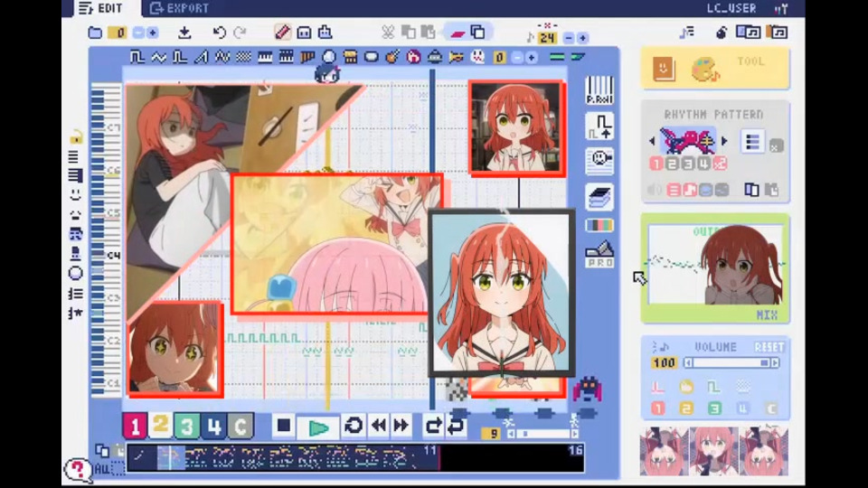
Task: Toggle rhythm pattern slot 4
Action: coord(703,164)
